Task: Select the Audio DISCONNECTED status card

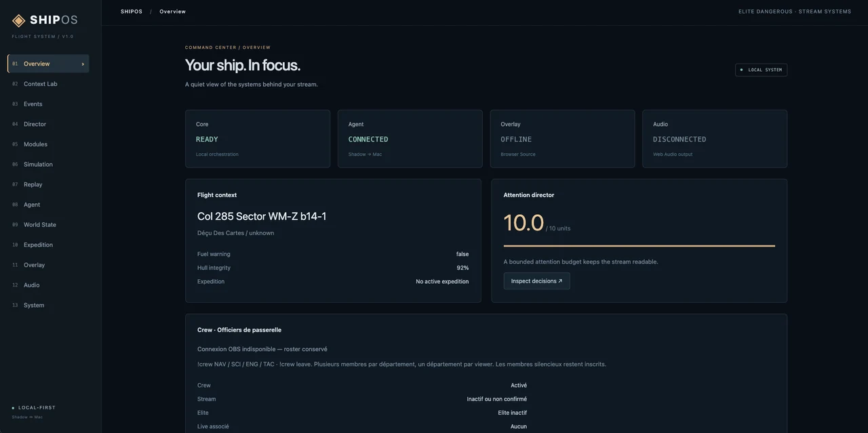Action: (715, 139)
